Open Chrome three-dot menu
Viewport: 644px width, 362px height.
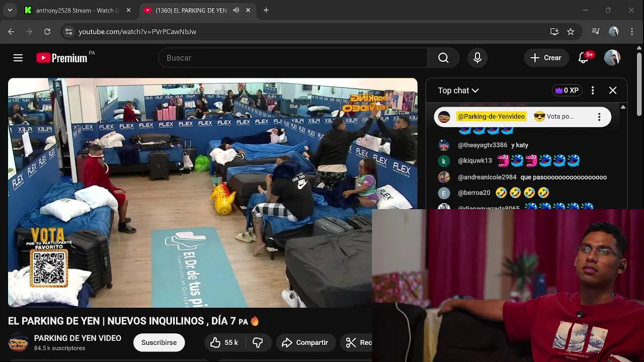632,31
